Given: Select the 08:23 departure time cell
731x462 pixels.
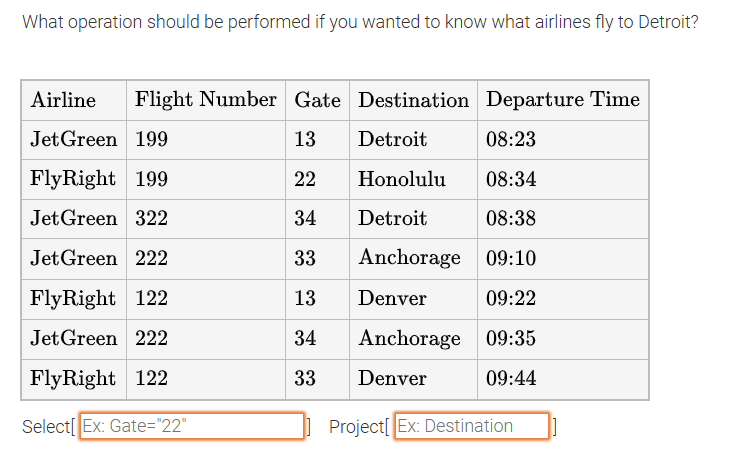Looking at the screenshot, I should pyautogui.click(x=511, y=139).
